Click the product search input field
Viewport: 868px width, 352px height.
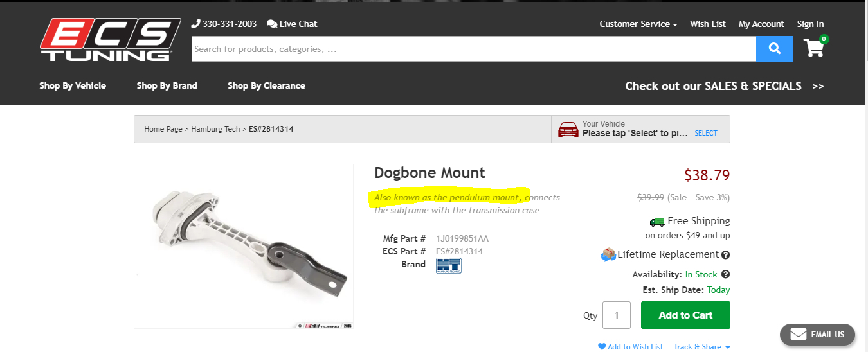473,49
